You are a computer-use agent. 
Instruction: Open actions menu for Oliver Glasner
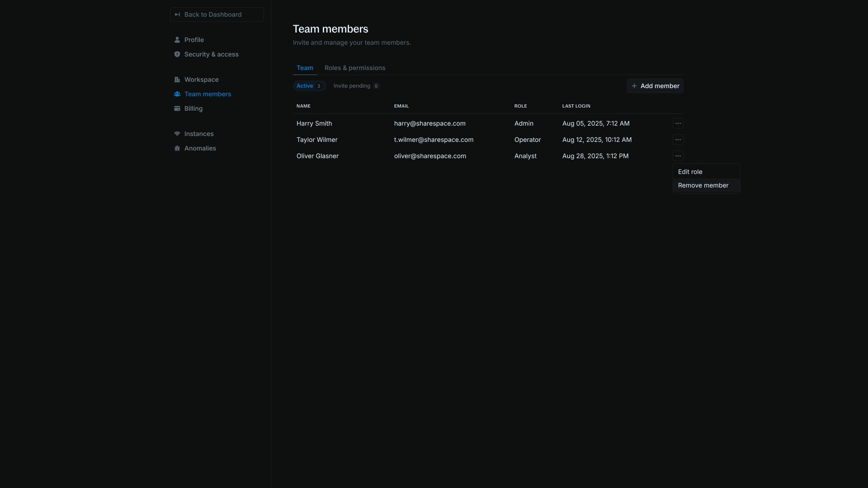678,156
